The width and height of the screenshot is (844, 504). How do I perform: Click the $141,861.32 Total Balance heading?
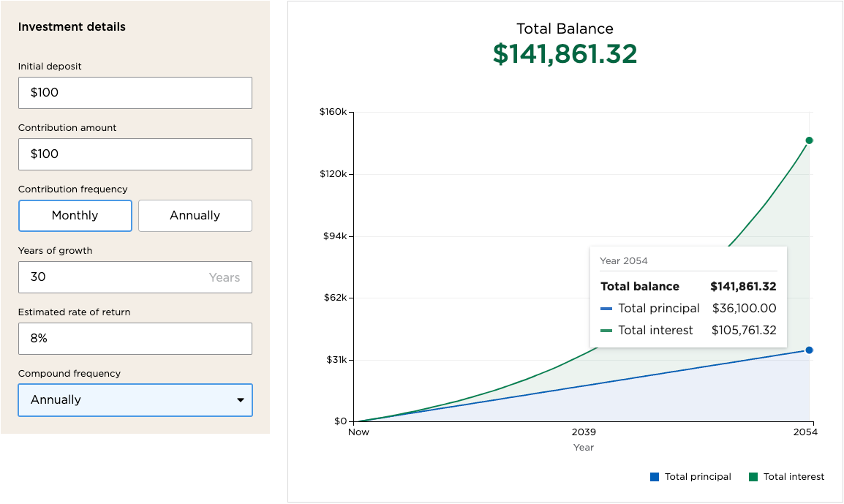(x=565, y=54)
